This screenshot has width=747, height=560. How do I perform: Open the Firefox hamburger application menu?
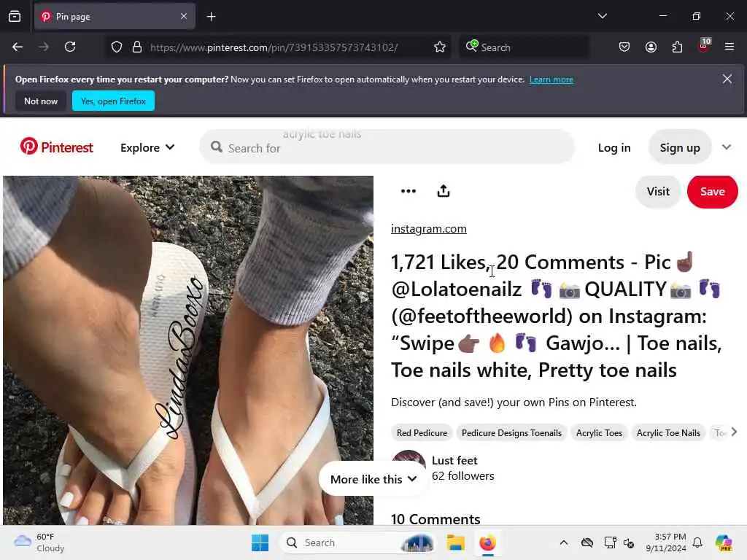pyautogui.click(x=729, y=47)
